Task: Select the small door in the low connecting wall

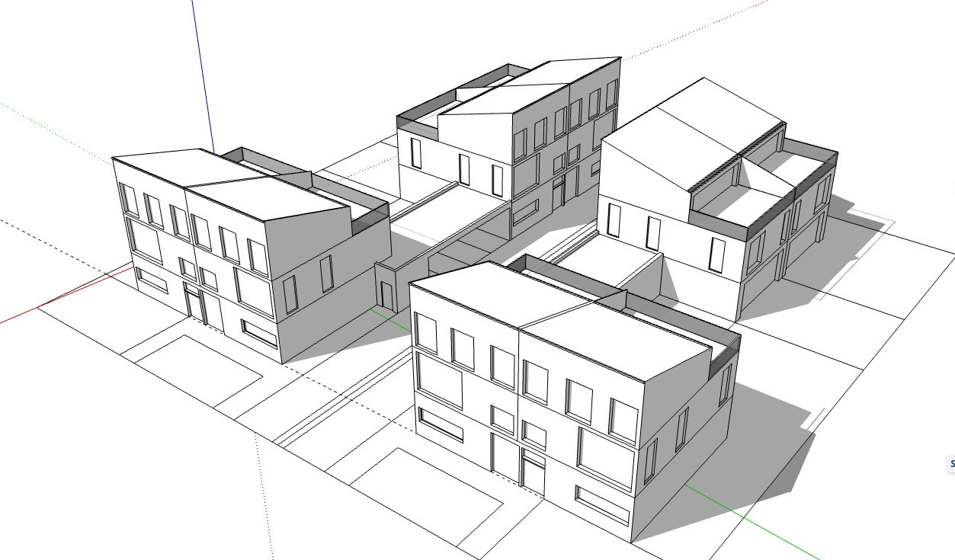Action: [388, 296]
